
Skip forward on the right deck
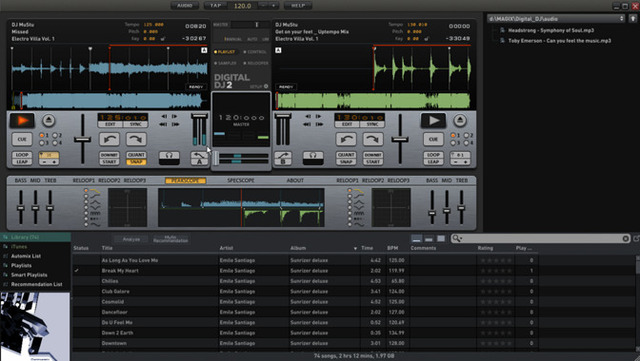point(319,124)
